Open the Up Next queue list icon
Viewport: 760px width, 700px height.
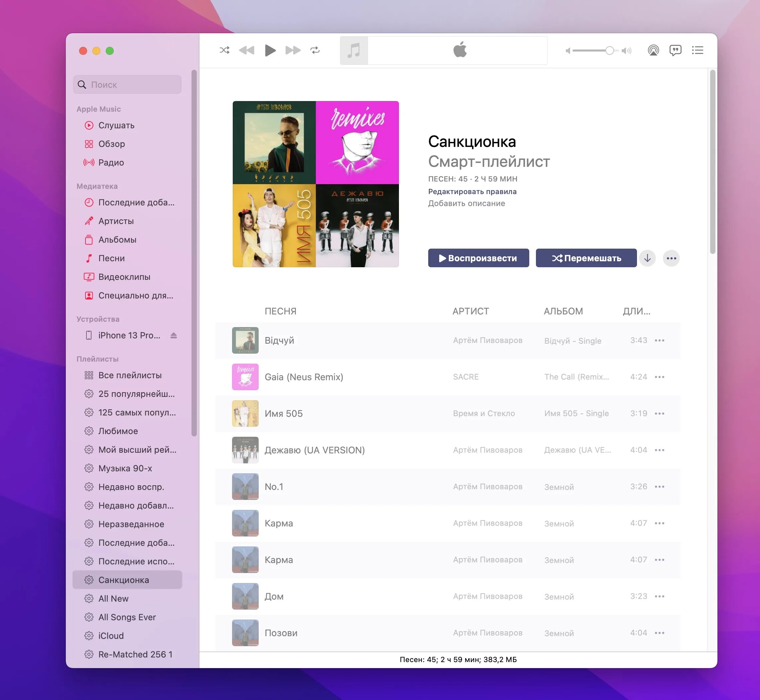click(x=697, y=50)
